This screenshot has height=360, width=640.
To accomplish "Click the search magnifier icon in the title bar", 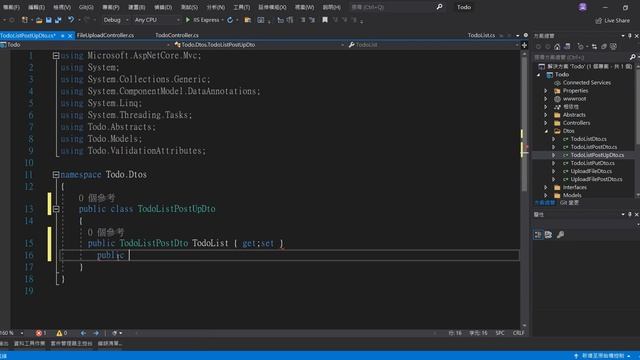I will point(439,7).
